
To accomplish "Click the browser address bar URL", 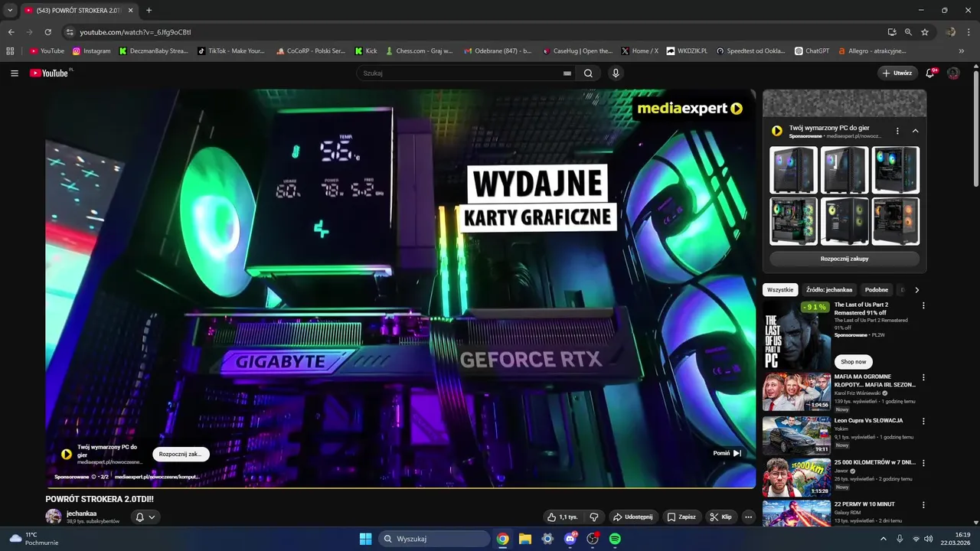I will pos(136,32).
